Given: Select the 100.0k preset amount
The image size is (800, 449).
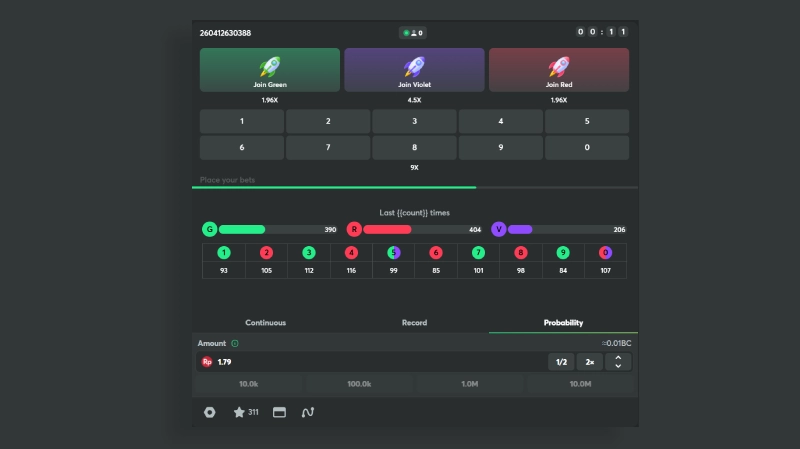Looking at the screenshot, I should (359, 384).
